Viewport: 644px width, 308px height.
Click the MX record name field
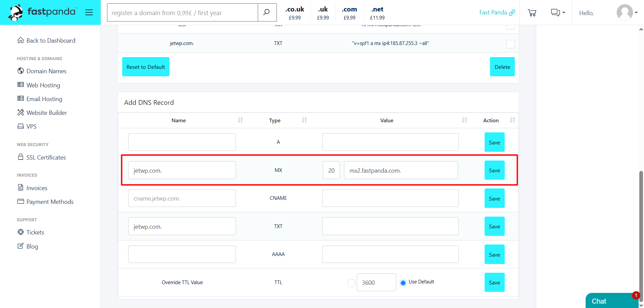coord(182,170)
